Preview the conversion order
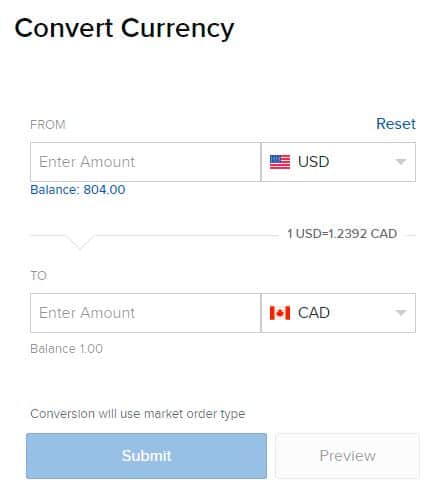This screenshot has width=433, height=488. [x=347, y=456]
